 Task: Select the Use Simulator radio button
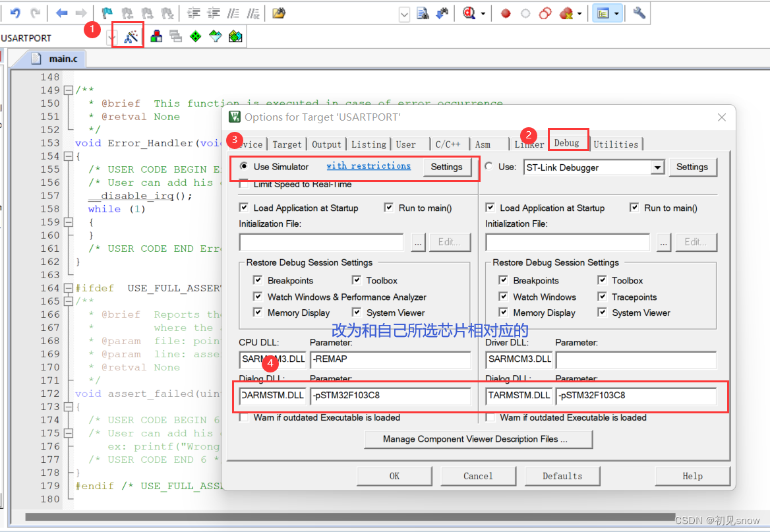click(243, 166)
